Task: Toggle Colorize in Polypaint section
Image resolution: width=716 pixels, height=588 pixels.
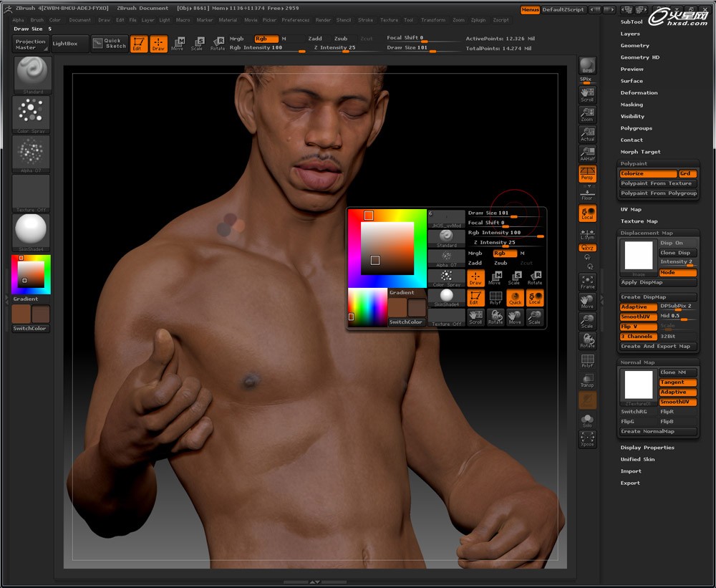Action: pyautogui.click(x=648, y=173)
